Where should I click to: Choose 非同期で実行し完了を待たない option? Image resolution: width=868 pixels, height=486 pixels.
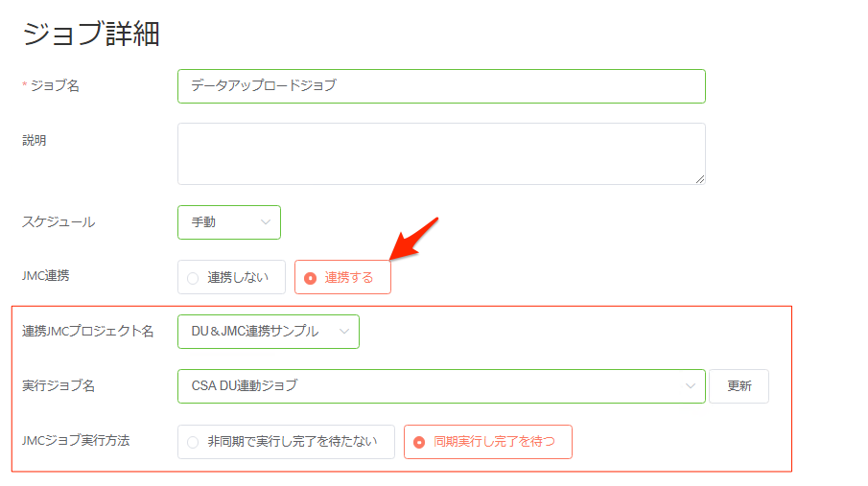[286, 441]
